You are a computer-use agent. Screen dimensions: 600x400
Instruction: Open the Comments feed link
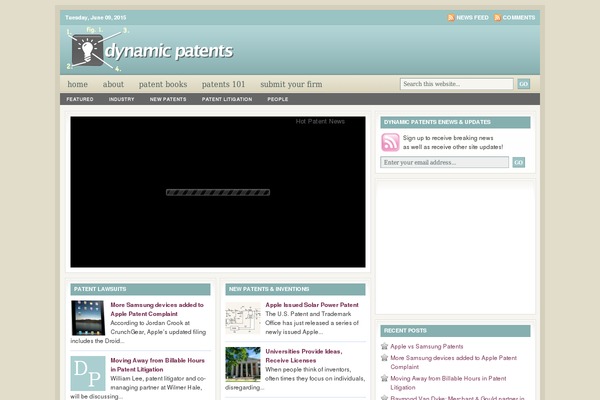tap(518, 18)
